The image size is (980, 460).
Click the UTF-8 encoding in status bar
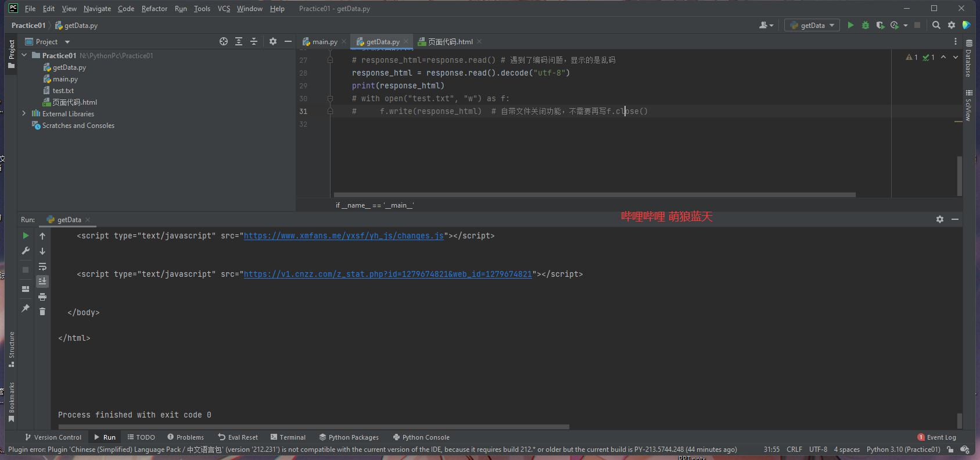(x=818, y=449)
